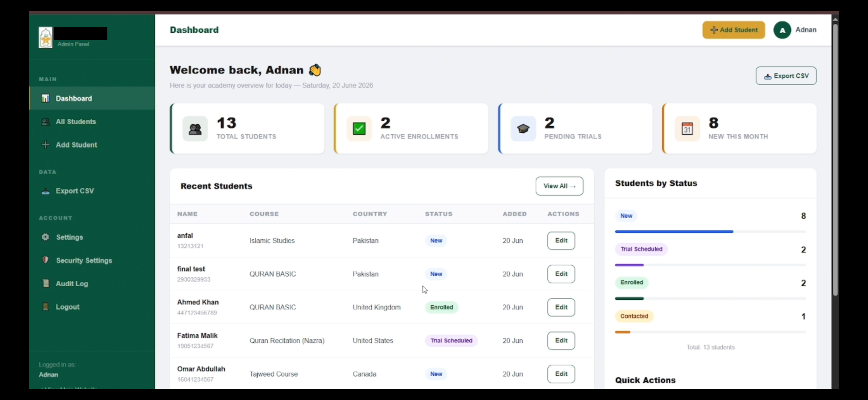Open Add Student in the sidebar

pyautogui.click(x=92, y=145)
